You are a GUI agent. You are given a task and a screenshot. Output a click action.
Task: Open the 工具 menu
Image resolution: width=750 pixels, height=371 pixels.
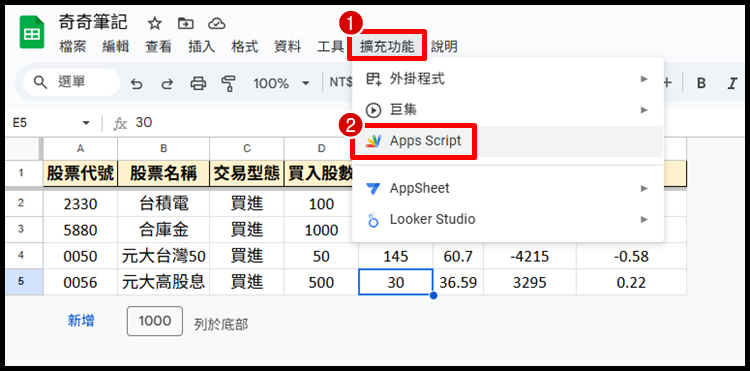tap(331, 46)
